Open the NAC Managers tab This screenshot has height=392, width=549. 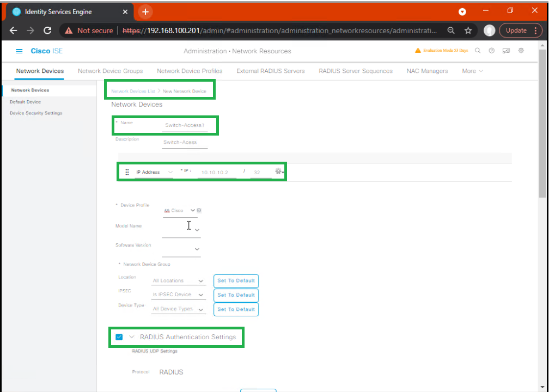(427, 71)
